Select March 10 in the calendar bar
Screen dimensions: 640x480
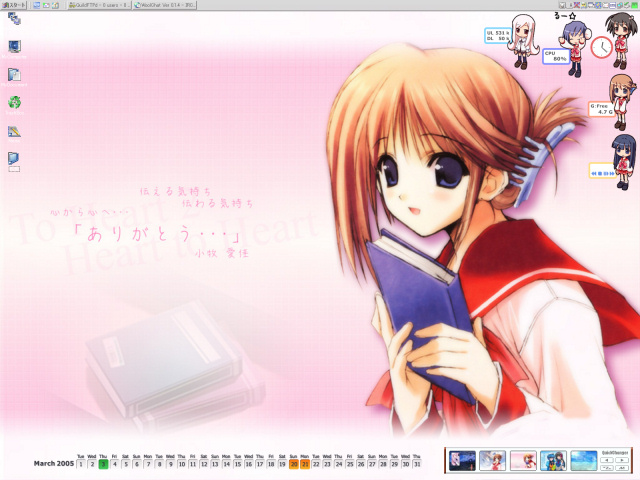click(182, 464)
